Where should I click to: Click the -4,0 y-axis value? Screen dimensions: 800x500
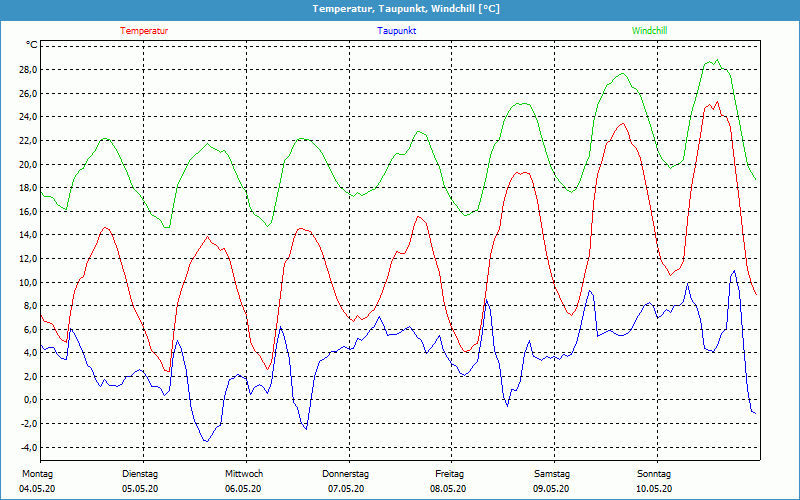(x=29, y=447)
